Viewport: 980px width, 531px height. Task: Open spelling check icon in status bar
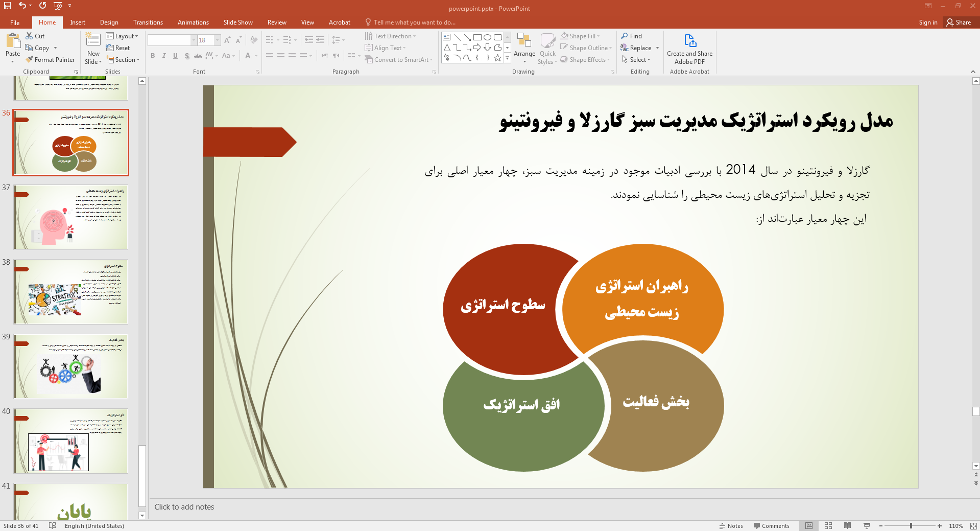tap(52, 526)
